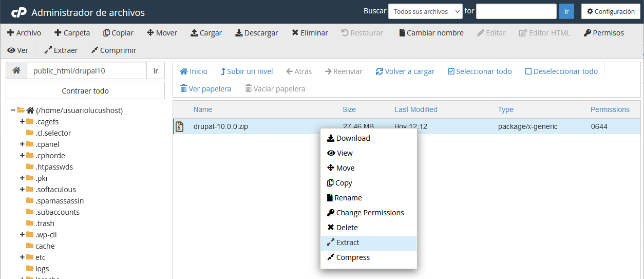Viewport: 644px width, 279px height.
Task: Select the .spamassassin folder in tree
Action: click(60, 201)
